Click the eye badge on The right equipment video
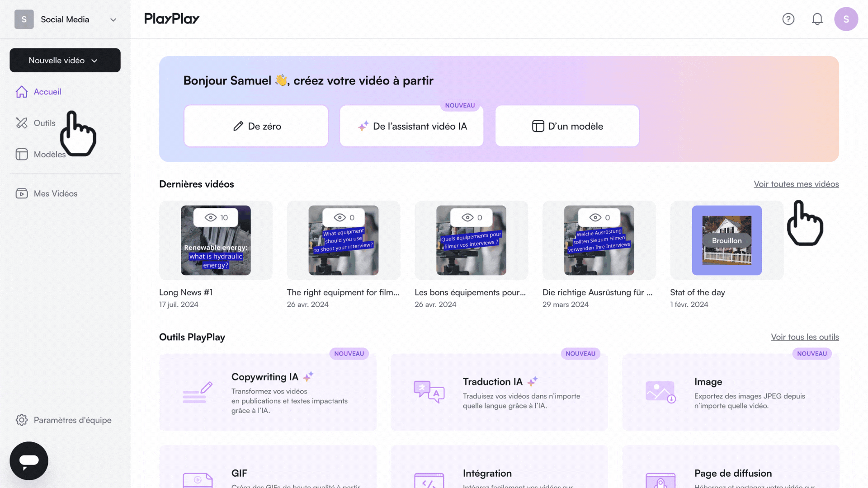This screenshot has width=868, height=488. tap(344, 217)
